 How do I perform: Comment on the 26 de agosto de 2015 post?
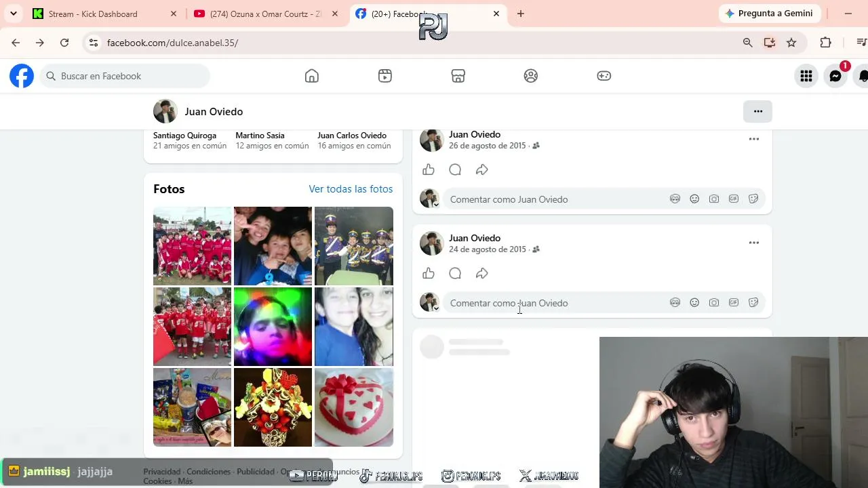coord(455,169)
